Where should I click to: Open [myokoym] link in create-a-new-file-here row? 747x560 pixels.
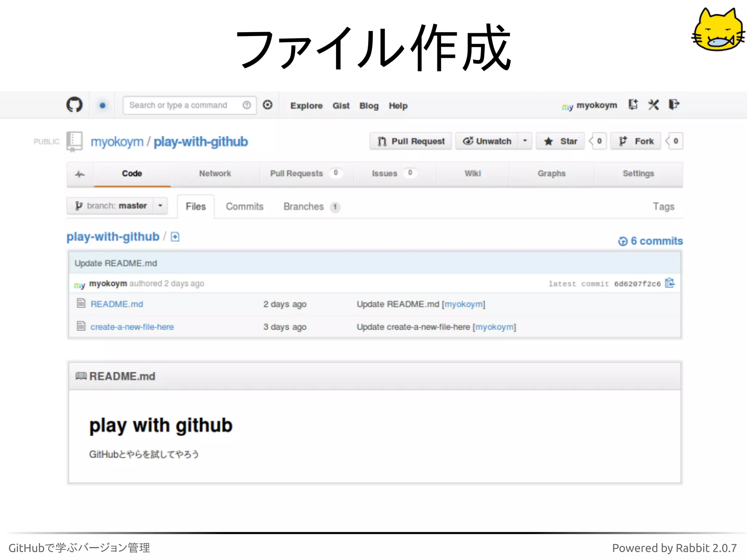tap(495, 327)
